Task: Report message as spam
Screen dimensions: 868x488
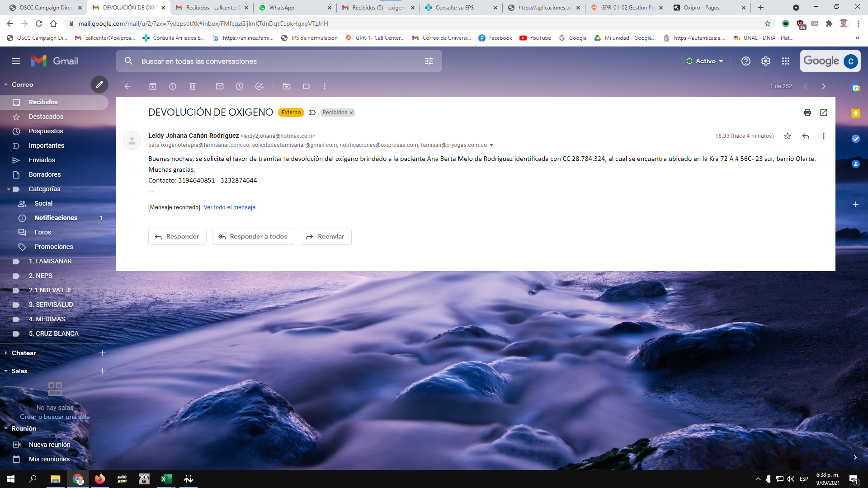Action: (173, 86)
